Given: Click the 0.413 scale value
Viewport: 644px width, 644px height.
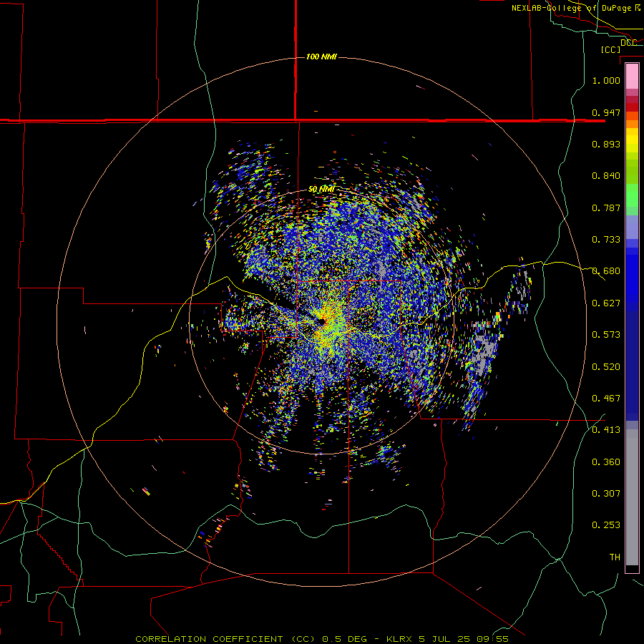Looking at the screenshot, I should pos(606,430).
